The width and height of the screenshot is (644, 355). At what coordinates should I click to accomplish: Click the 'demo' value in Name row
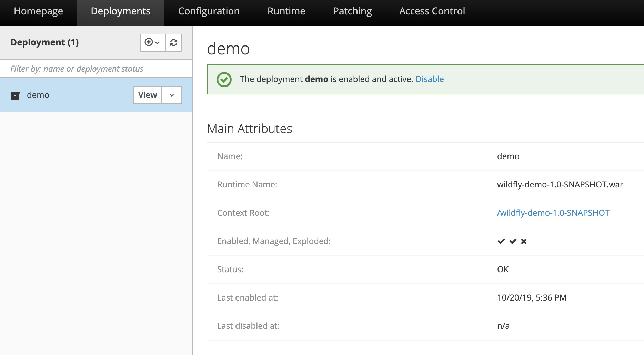[508, 156]
